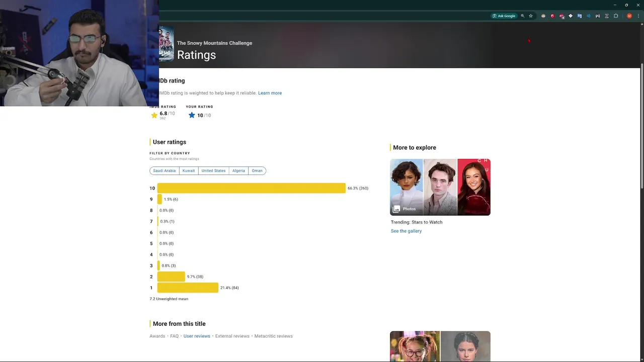Click the Ask Google lens button
644x362 pixels.
pyautogui.click(x=504, y=16)
